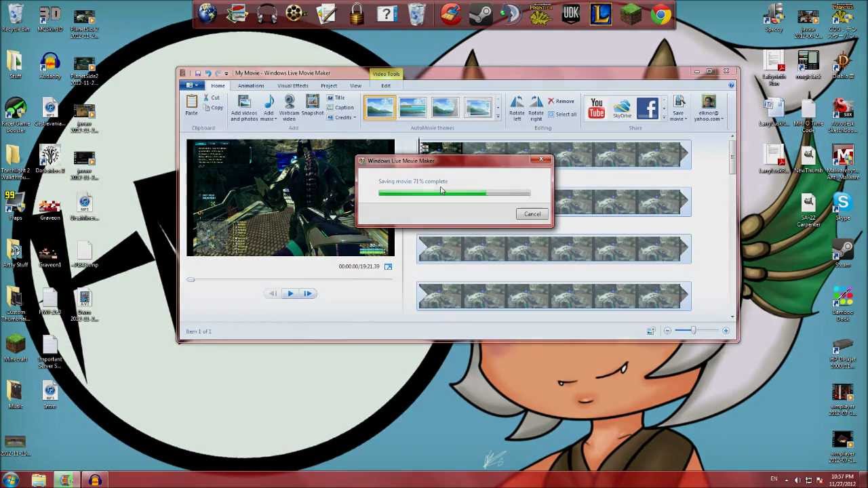Open League of Legends dock icon
The height and width of the screenshot is (488, 868).
pos(601,15)
